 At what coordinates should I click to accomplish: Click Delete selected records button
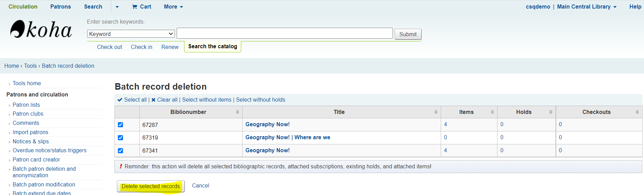(151, 186)
